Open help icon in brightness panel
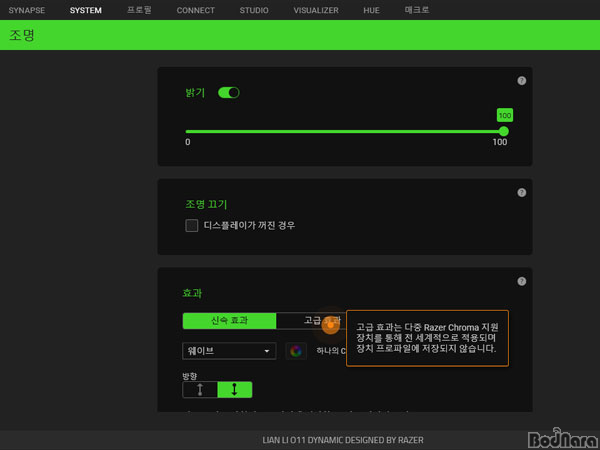600x450 pixels. point(522,81)
